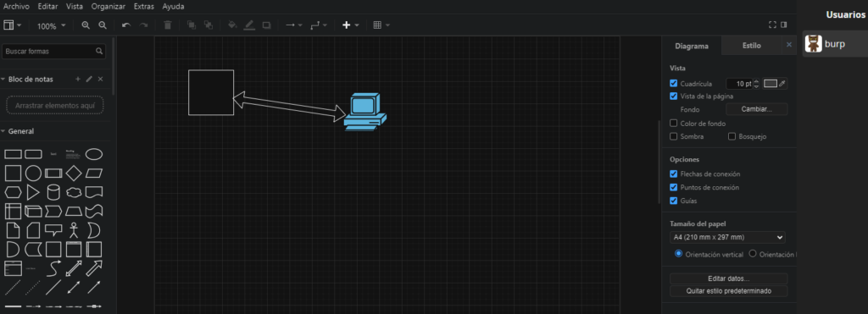Click the send to back icon

coord(209,25)
